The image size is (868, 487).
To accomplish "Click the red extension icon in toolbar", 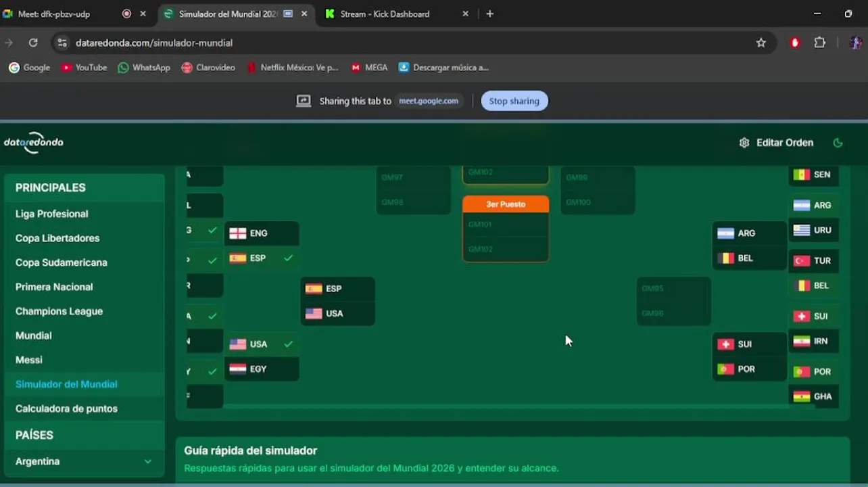I will tap(795, 43).
